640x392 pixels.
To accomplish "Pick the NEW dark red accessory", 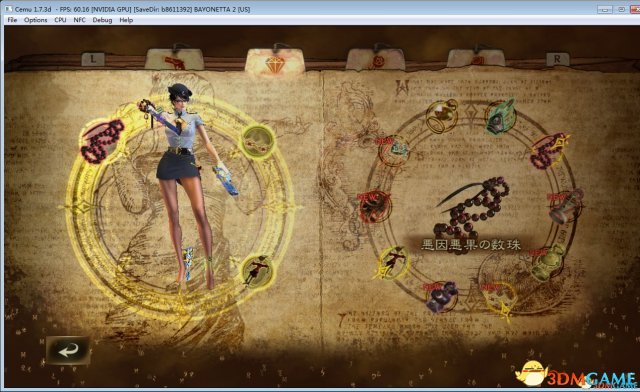I will 374,207.
